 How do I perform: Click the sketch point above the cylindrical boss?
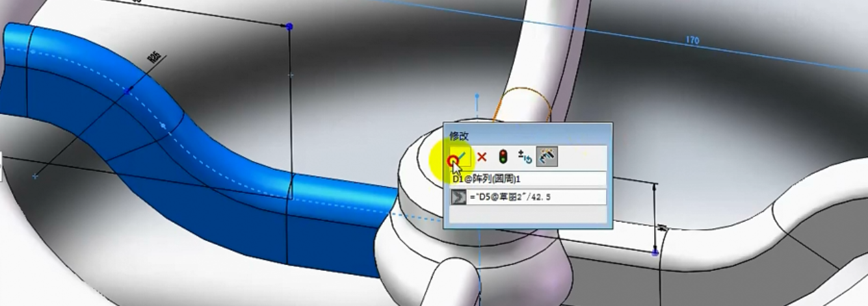(x=477, y=96)
